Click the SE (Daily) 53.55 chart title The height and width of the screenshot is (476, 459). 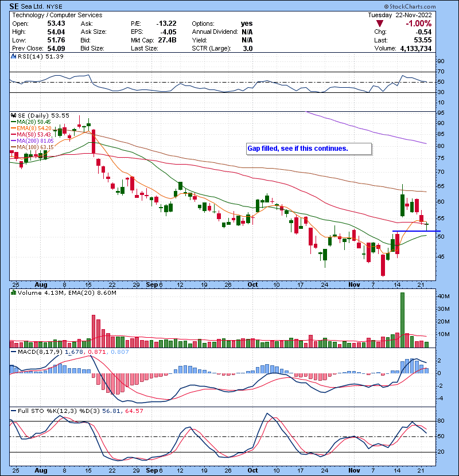44,115
